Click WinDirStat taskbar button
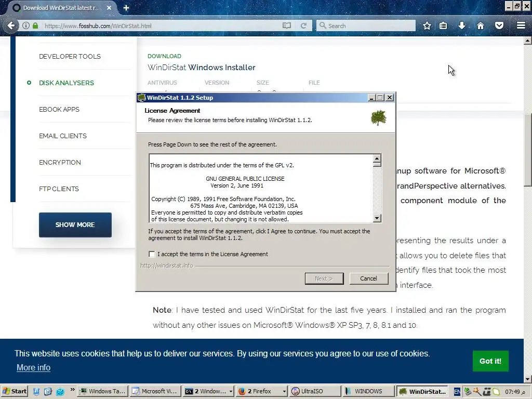 point(422,391)
